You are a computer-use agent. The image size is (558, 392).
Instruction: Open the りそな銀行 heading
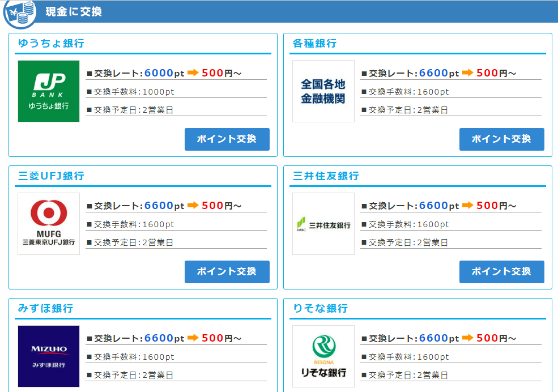click(320, 309)
